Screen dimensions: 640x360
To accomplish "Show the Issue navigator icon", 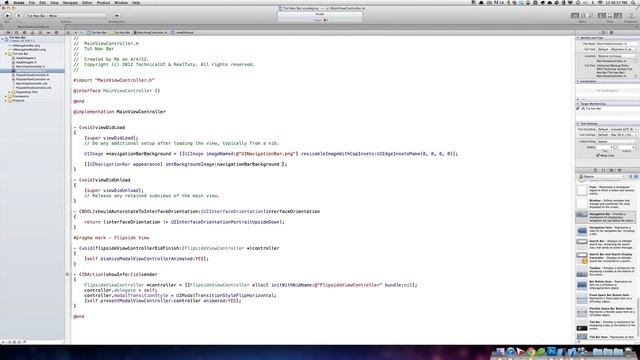I will 33,33.
